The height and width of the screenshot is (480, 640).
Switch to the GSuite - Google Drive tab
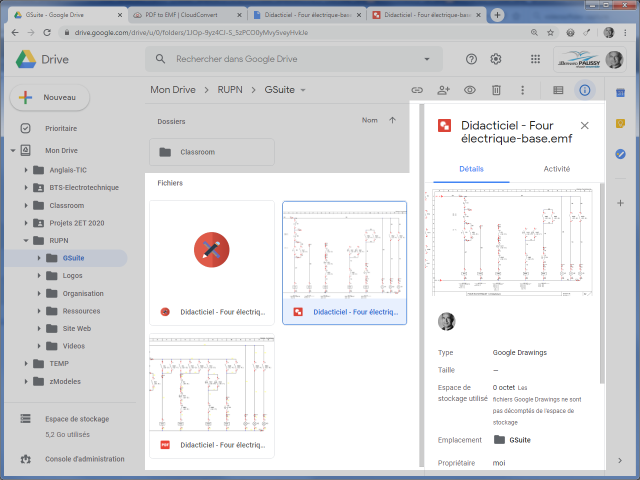click(68, 15)
